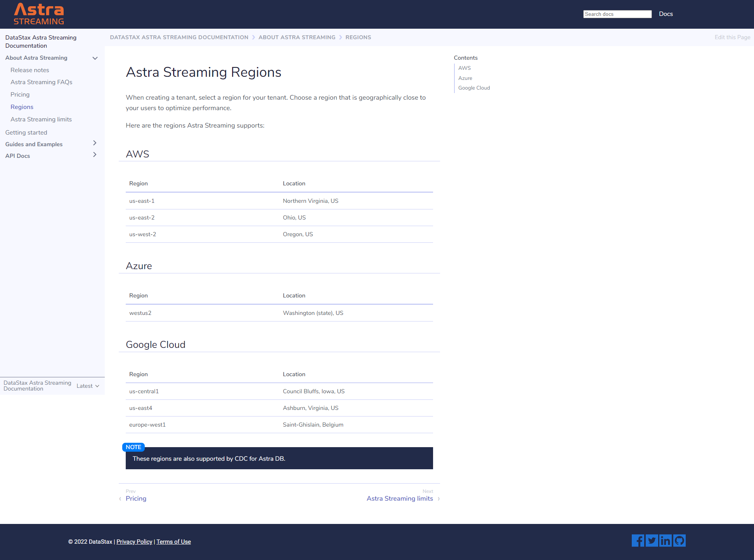The width and height of the screenshot is (754, 560).
Task: Click the breadcrumb separator arrow after REGIONS
Action: click(x=340, y=37)
